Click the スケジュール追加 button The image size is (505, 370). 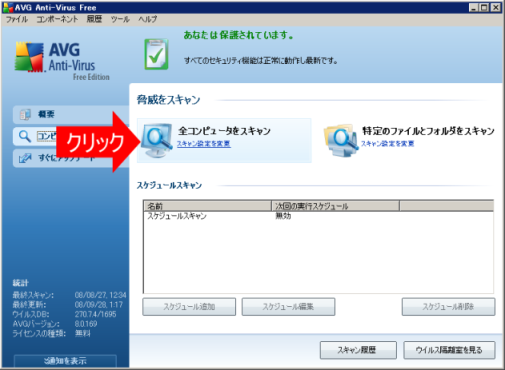(189, 307)
